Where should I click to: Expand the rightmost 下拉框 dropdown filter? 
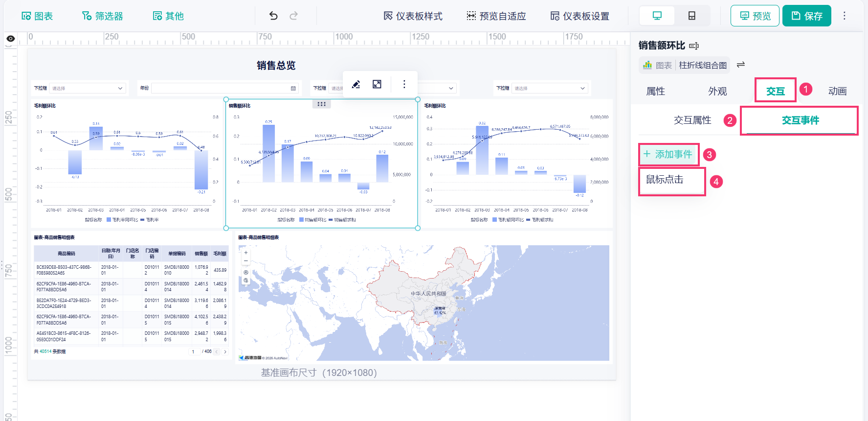550,88
